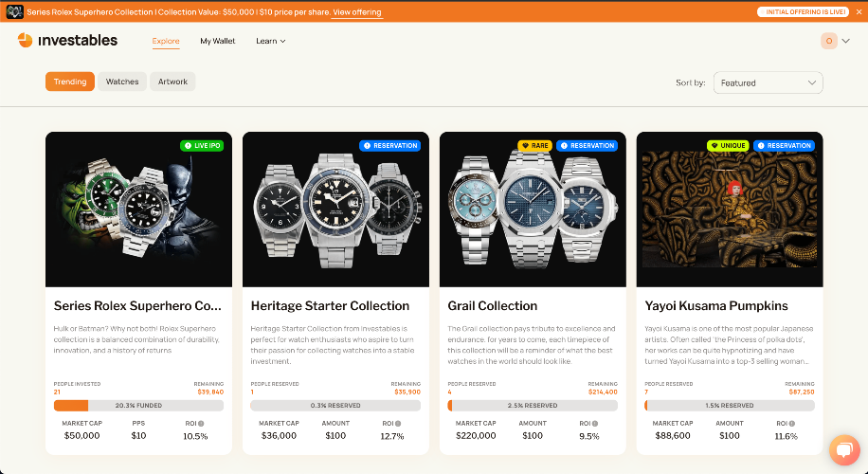Click the 10.5% ROI value
Screen dimensions: 868x474
click(195, 436)
